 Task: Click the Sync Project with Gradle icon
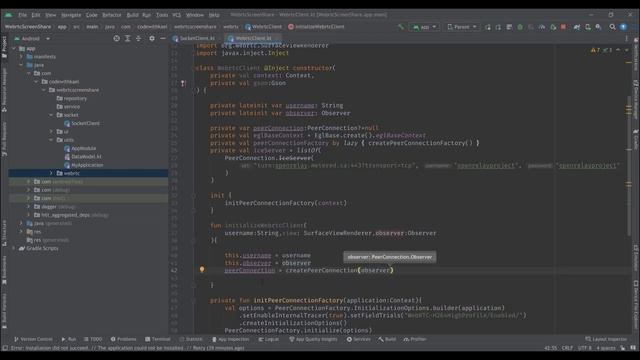pyautogui.click(x=577, y=27)
